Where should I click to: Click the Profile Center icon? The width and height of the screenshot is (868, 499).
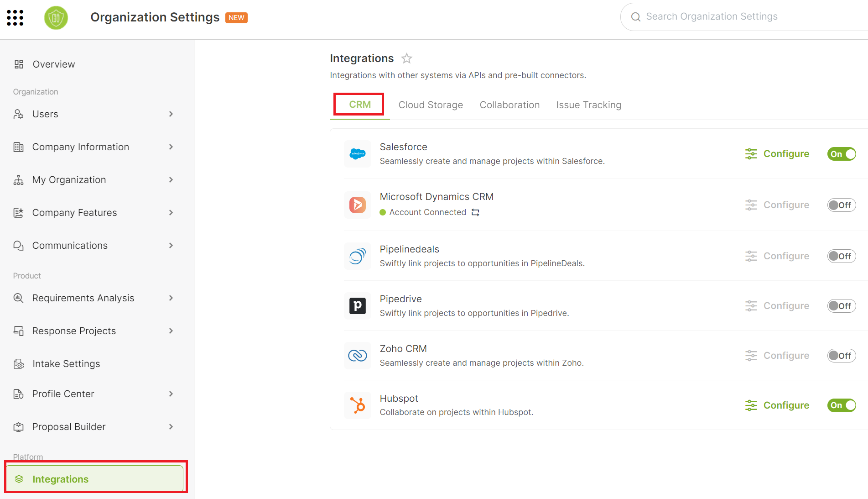18,394
